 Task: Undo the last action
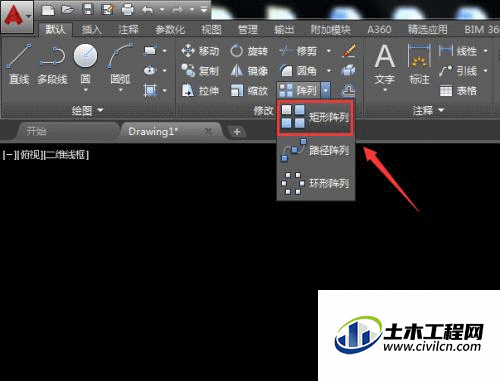click(147, 10)
